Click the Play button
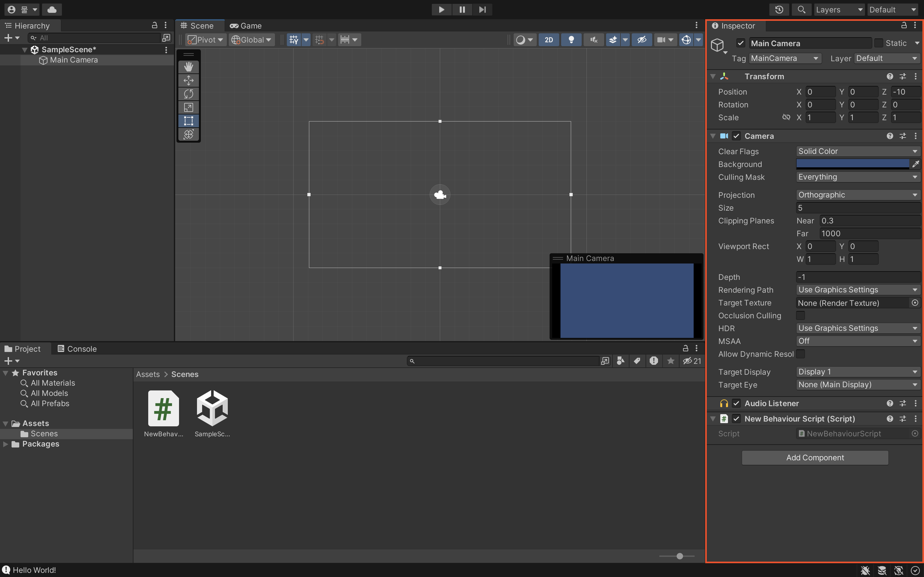 (x=441, y=10)
